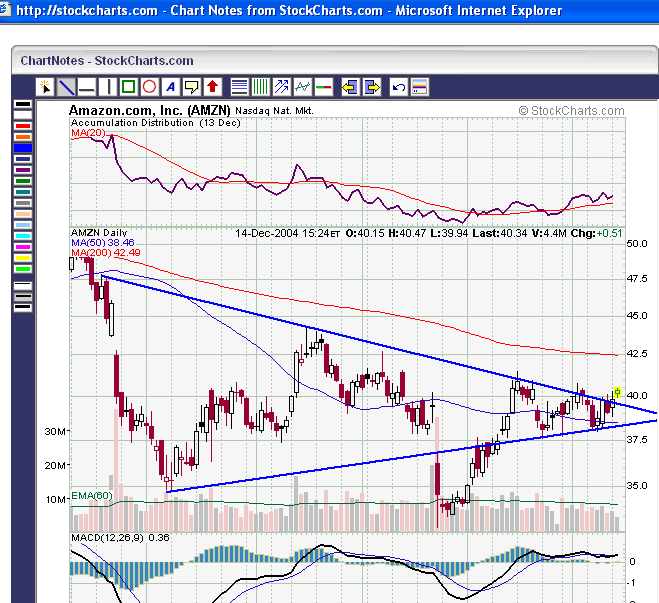This screenshot has height=603, width=659.
Task: Click the undo arrow icon
Action: [398, 87]
